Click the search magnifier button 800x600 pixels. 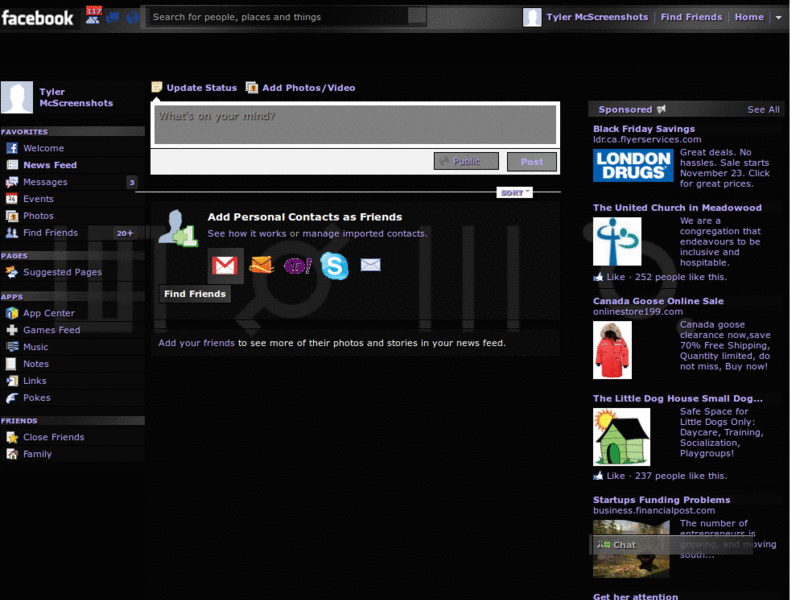click(x=417, y=16)
